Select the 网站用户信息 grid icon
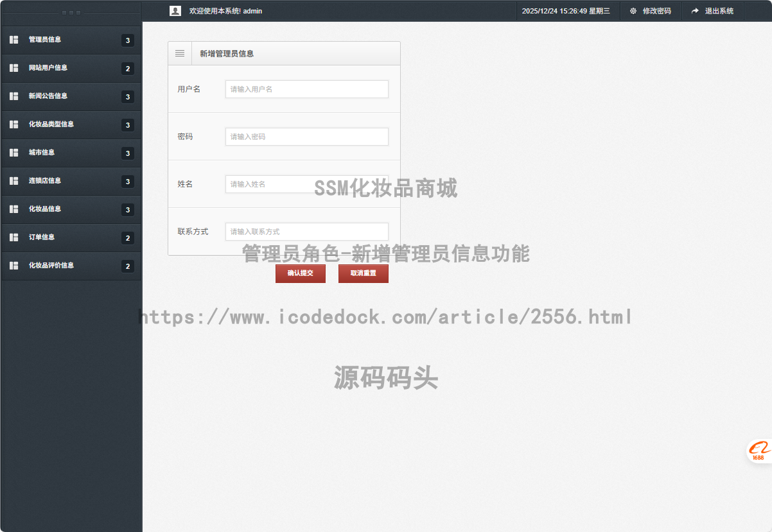This screenshot has width=772, height=532. pyautogui.click(x=13, y=68)
